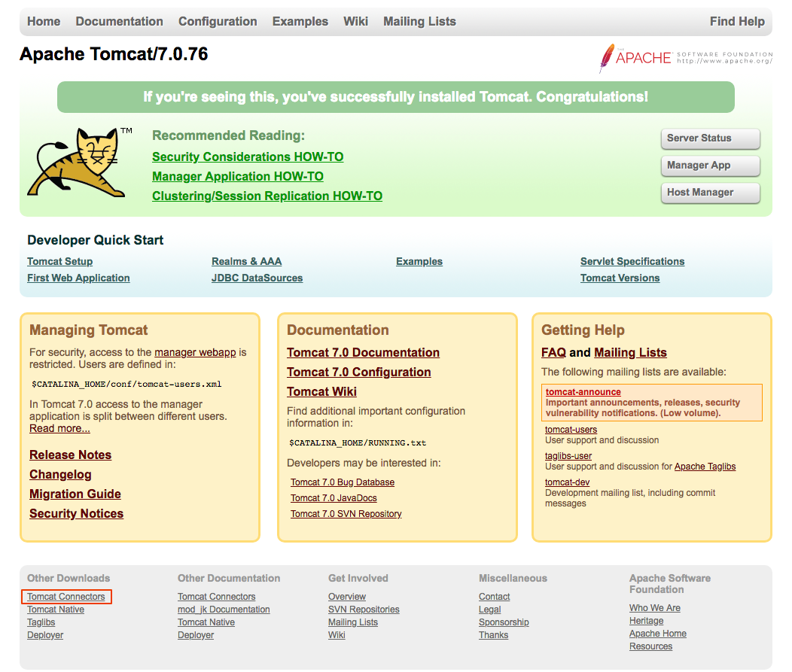Select Examples in the top navigation bar
Screen dimensions: 792x672
(x=300, y=22)
